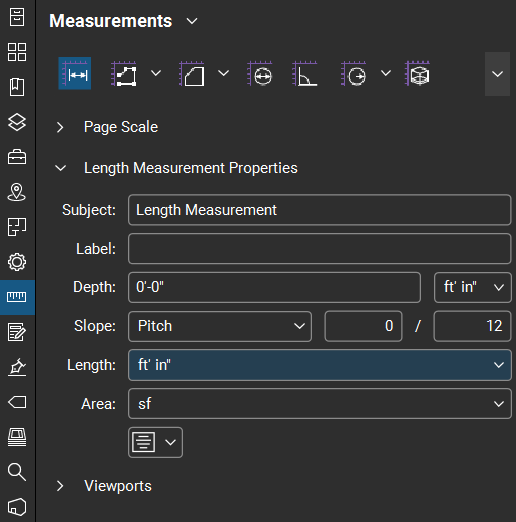Open the Area units sf dropdown
This screenshot has width=516, height=522.
[x=320, y=404]
